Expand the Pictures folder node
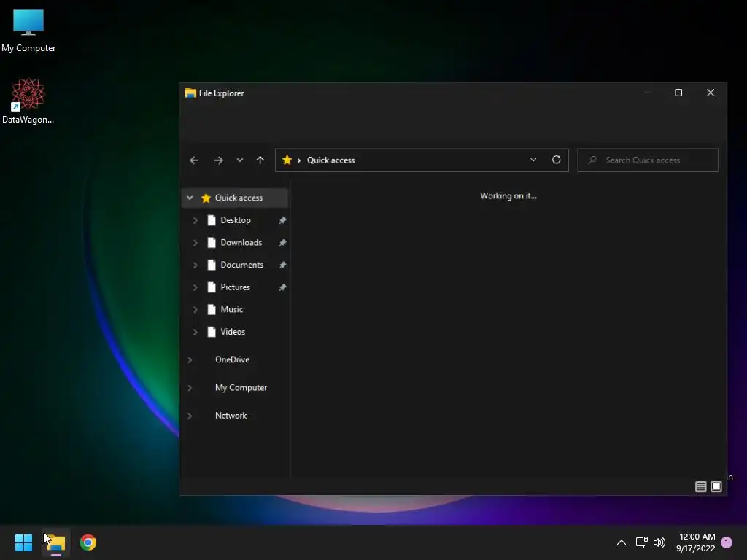 (x=195, y=287)
